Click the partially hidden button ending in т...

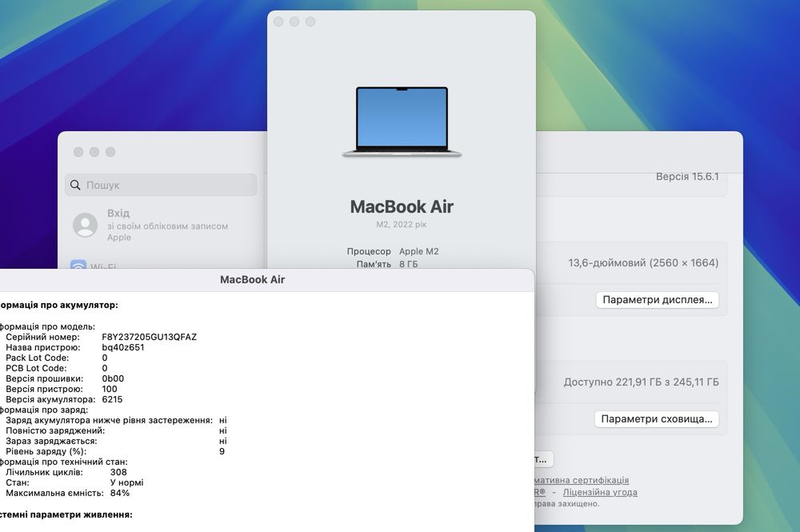[543, 459]
